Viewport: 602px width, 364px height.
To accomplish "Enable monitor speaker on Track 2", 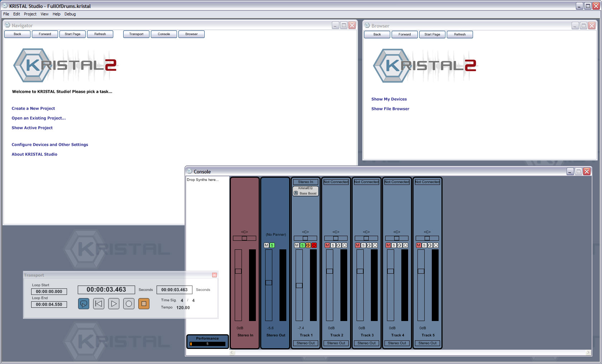I will pos(339,245).
